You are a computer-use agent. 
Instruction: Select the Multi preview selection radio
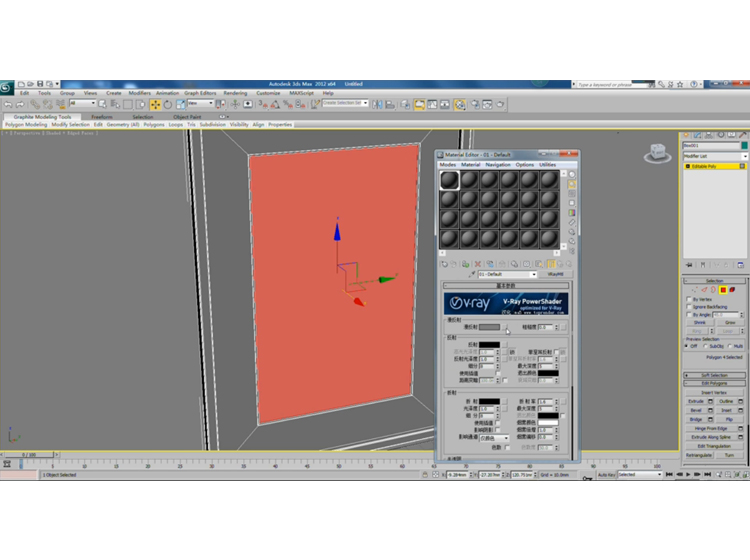[730, 346]
